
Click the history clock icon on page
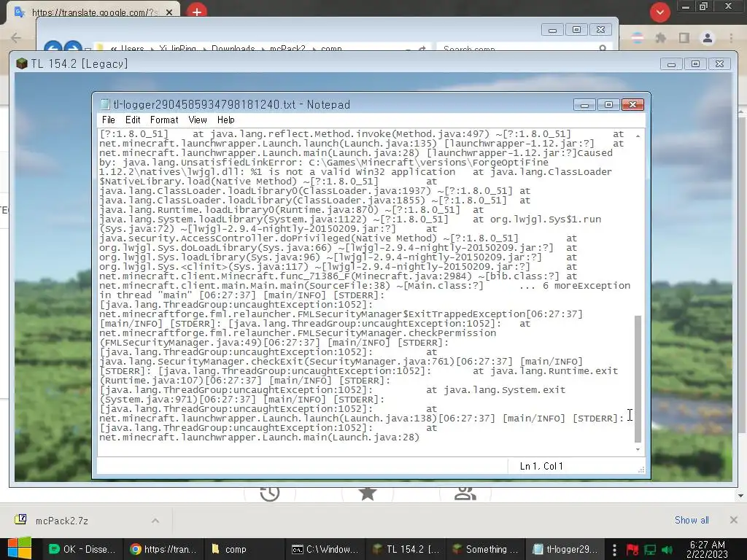(270, 493)
